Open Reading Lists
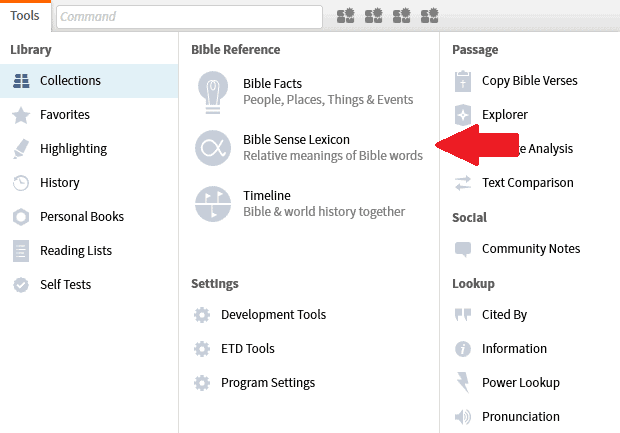 pos(75,251)
